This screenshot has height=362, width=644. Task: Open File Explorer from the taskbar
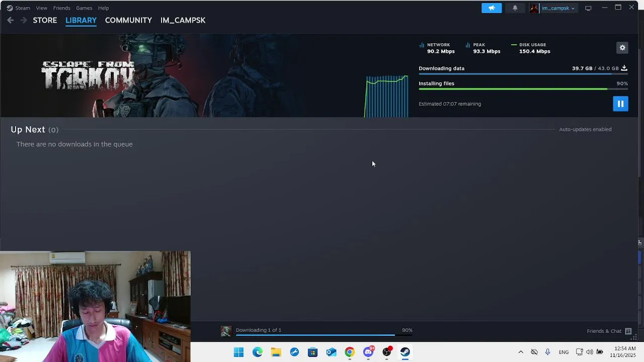[x=276, y=352]
